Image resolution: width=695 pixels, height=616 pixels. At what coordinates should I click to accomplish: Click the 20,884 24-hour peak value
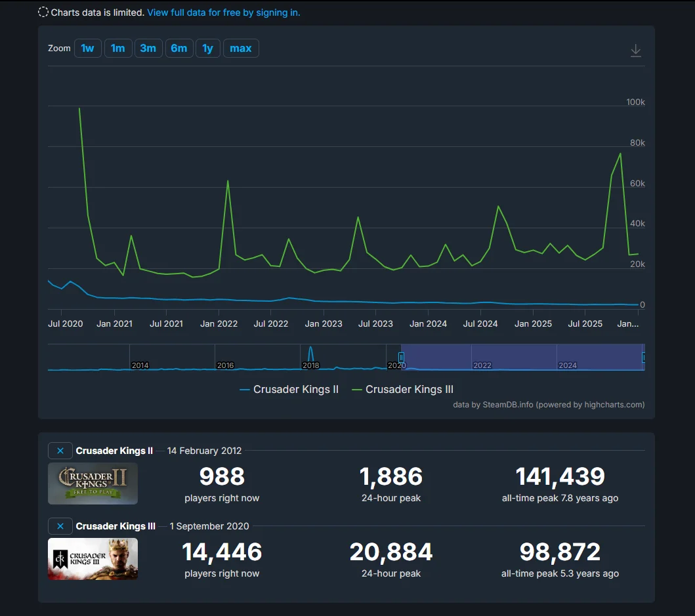tap(391, 552)
